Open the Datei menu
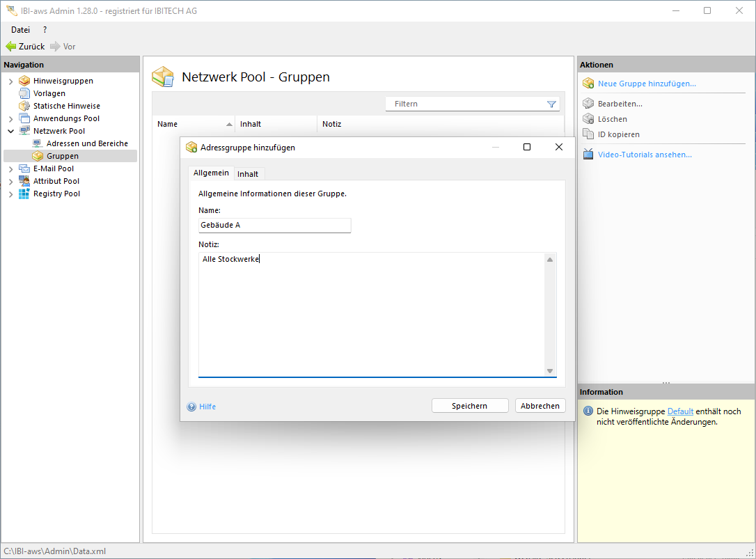This screenshot has height=559, width=756. [x=20, y=30]
